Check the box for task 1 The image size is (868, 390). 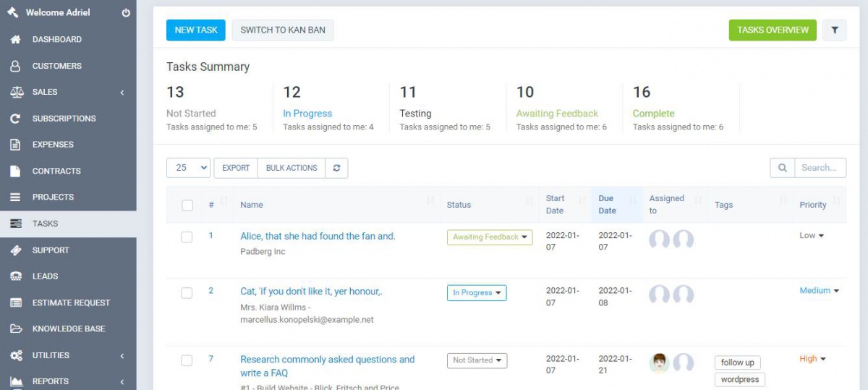coord(187,237)
